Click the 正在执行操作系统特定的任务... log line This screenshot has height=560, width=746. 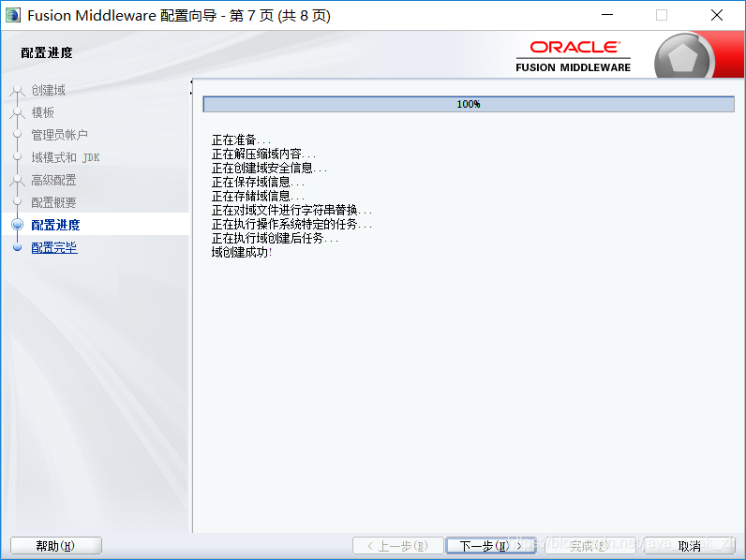click(291, 224)
